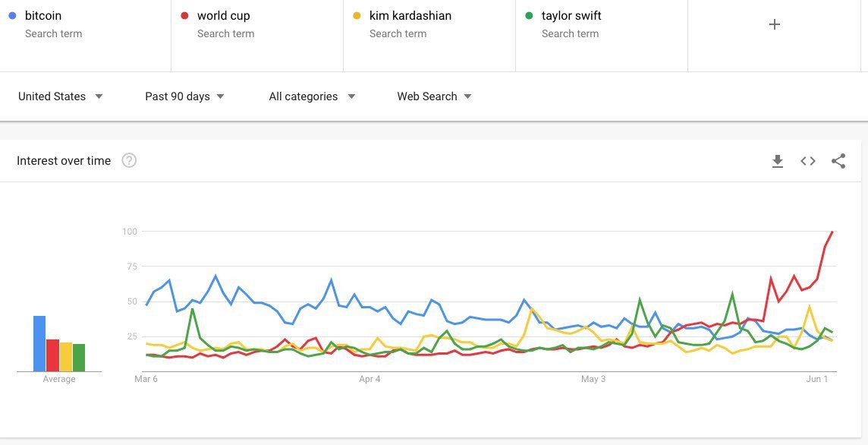Open the Web Search type dropdown
The image size is (868, 445).
[434, 96]
